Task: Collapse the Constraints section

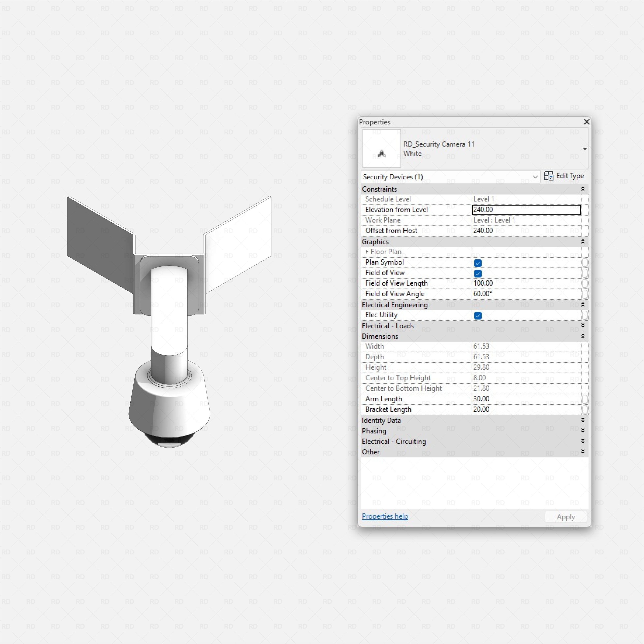Action: [583, 189]
